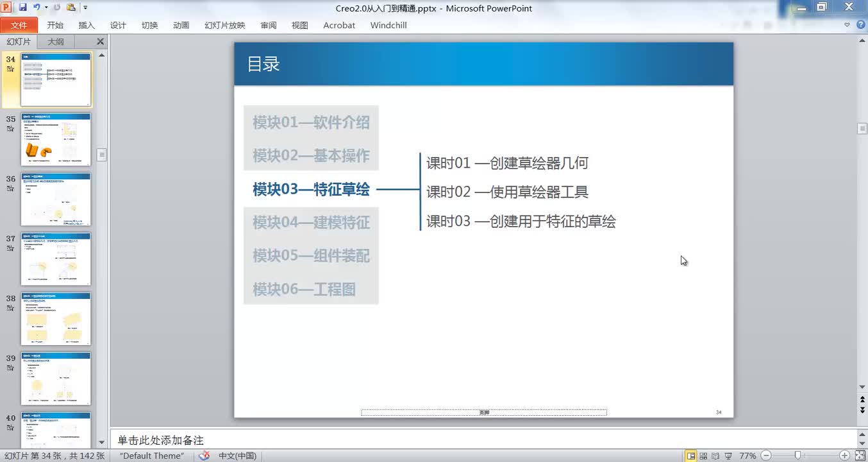Open the undo history dropdown arrow
Viewport: 868px width, 462px height.
coord(46,8)
